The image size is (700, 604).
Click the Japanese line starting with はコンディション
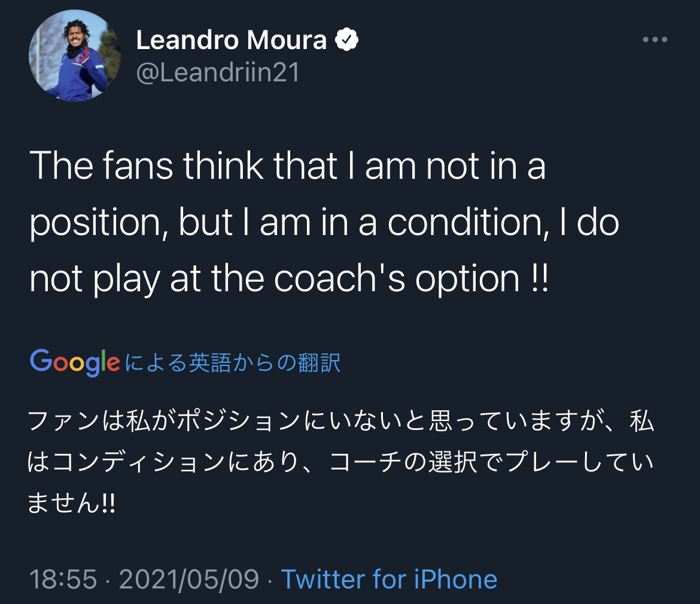coord(341,463)
